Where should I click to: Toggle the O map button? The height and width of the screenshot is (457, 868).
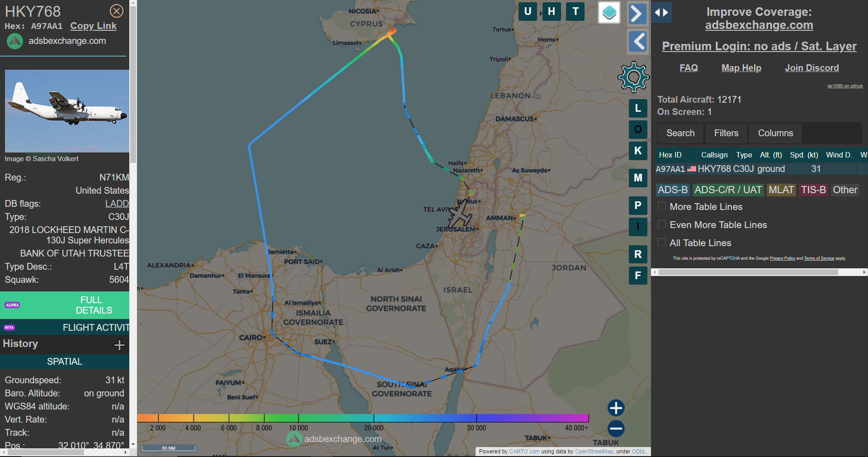638,130
